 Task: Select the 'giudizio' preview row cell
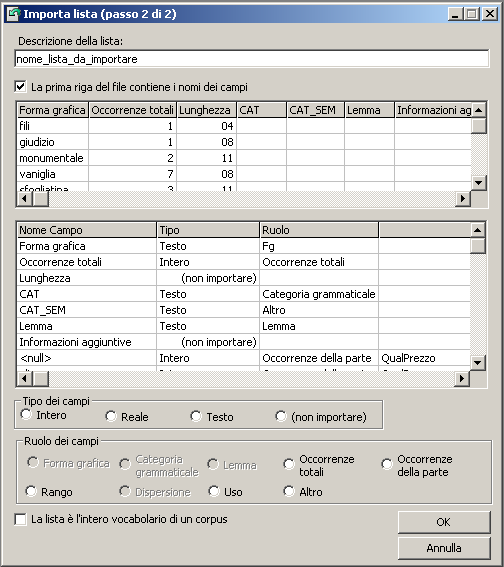(52, 142)
